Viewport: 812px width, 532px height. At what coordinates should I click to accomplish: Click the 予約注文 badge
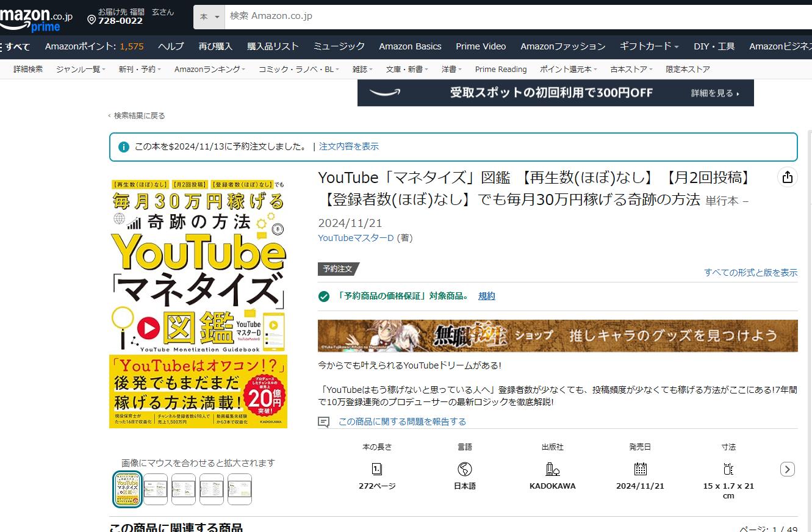pos(337,268)
